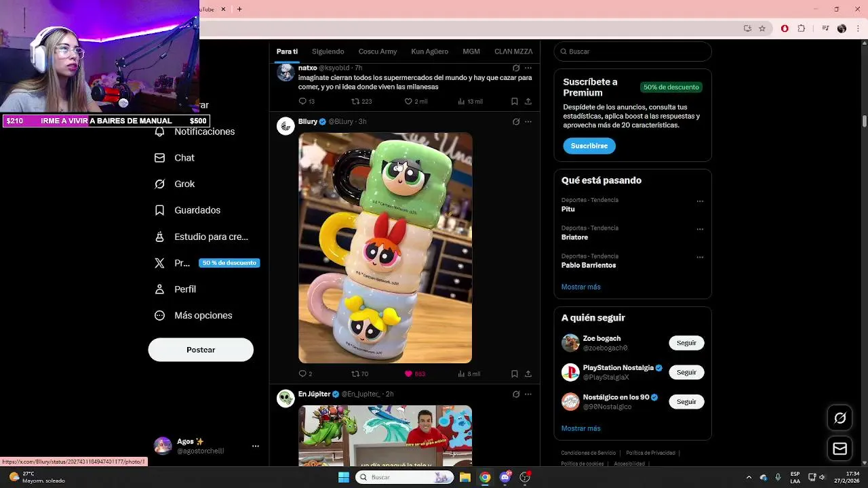Open the CLAN MZZA tab
Image resolution: width=868 pixels, height=488 pixels.
pos(513,52)
